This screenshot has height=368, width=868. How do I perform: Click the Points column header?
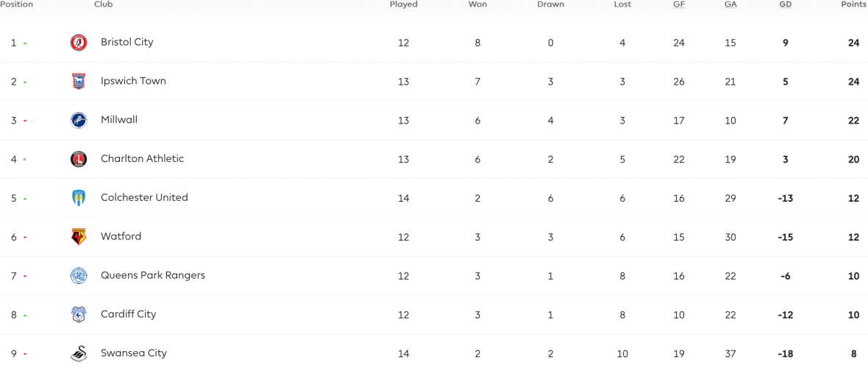tap(853, 4)
